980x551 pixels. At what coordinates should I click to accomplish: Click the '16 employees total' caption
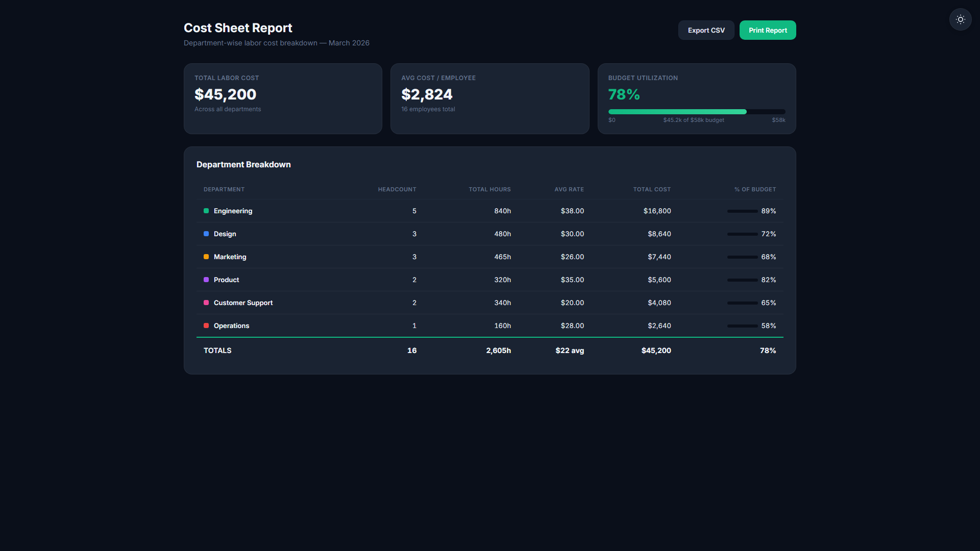428,109
